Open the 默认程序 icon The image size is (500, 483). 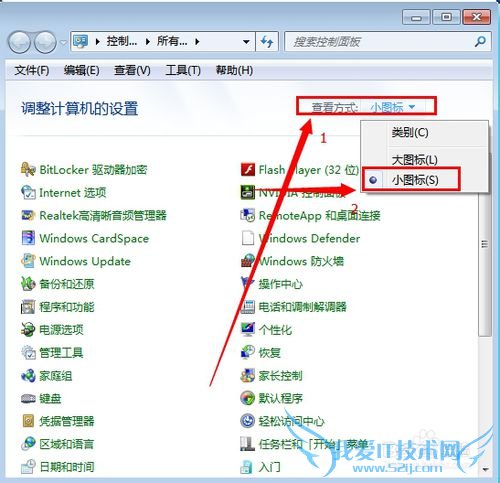click(x=248, y=398)
